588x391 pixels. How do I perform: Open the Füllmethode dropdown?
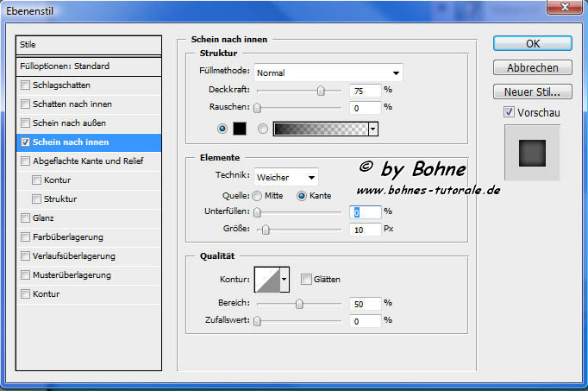tap(328, 73)
